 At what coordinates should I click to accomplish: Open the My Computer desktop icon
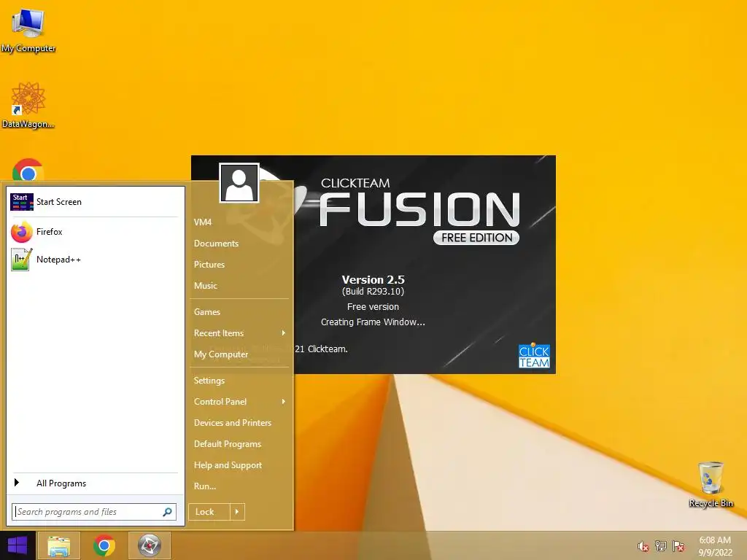[28, 29]
